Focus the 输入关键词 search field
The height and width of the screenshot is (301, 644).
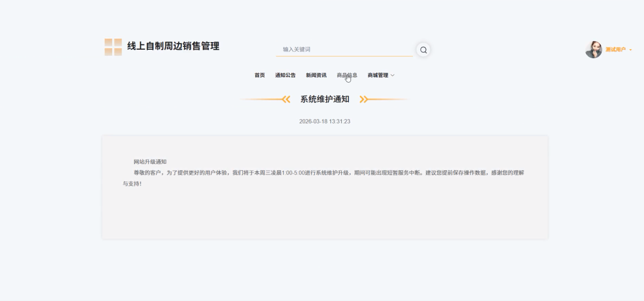coord(344,49)
